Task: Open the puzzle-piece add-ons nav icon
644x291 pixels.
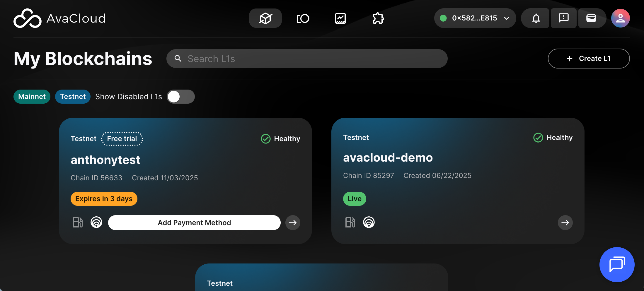Action: 378,18
